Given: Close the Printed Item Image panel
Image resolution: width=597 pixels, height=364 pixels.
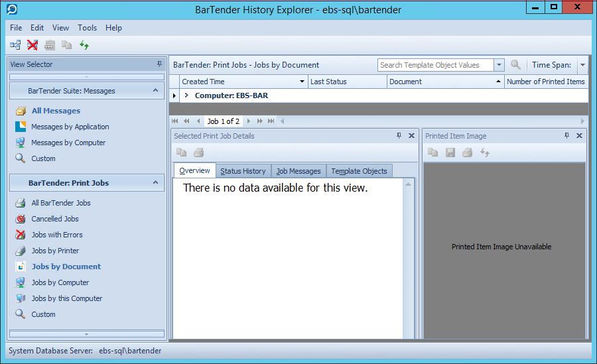Looking at the screenshot, I should (580, 135).
